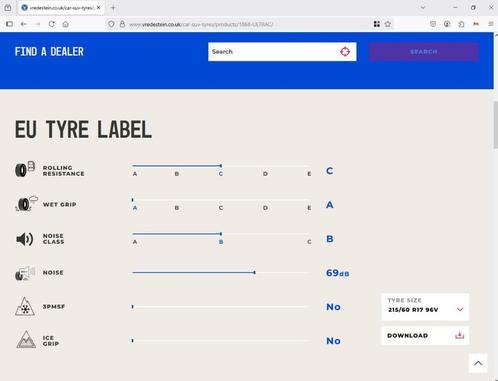Click the 69dB noise value

click(x=338, y=273)
